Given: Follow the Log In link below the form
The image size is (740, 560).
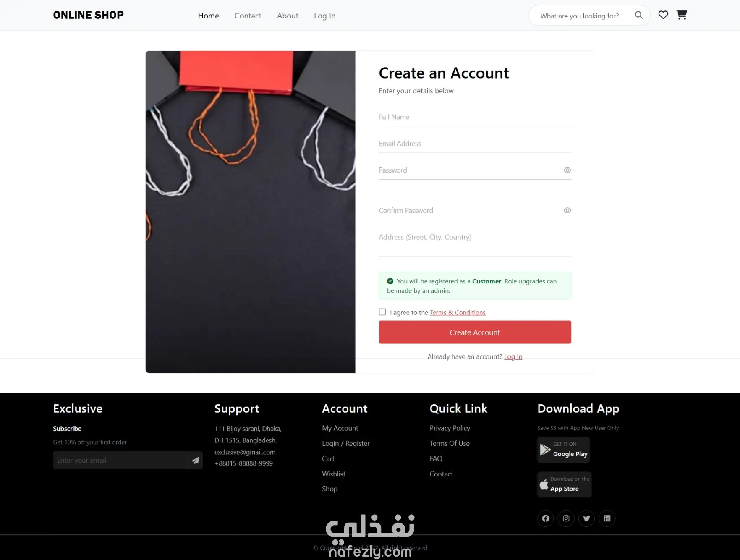Looking at the screenshot, I should click(x=513, y=356).
